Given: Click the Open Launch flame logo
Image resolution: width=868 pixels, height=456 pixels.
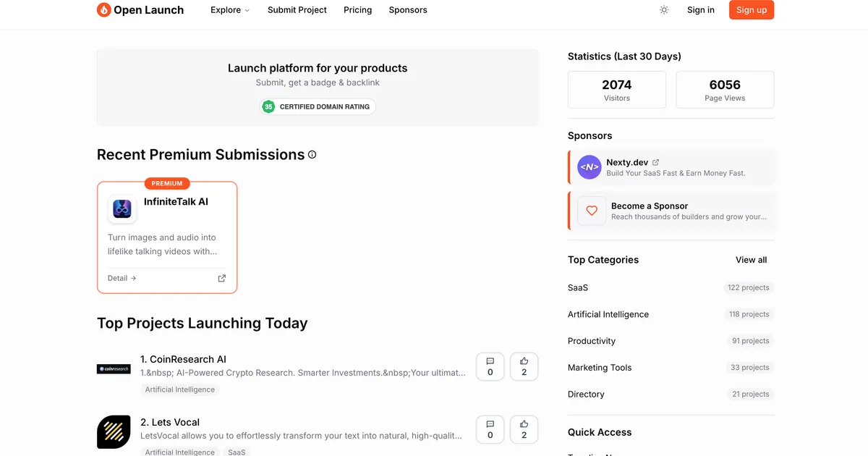Looking at the screenshot, I should coord(104,10).
